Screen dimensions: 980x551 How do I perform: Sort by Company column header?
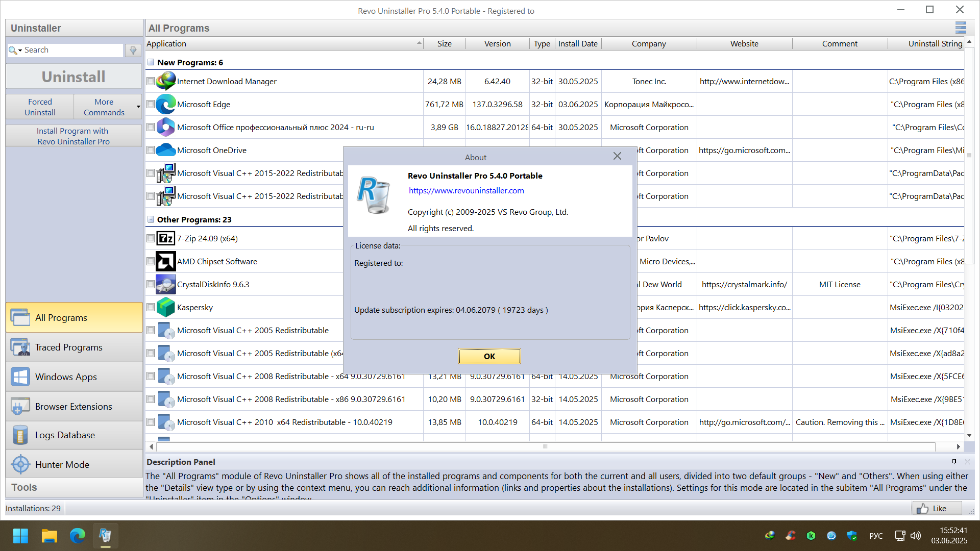point(649,44)
